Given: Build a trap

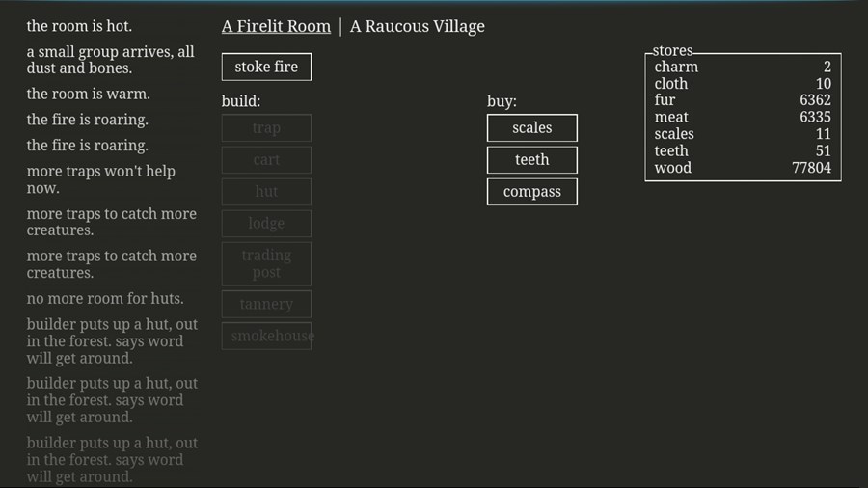Looking at the screenshot, I should [x=266, y=128].
